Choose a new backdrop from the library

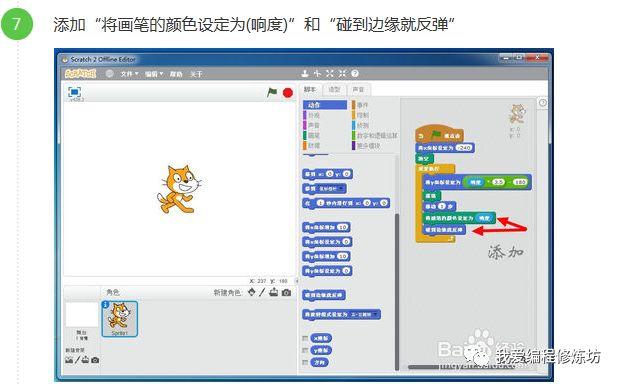tap(69, 360)
